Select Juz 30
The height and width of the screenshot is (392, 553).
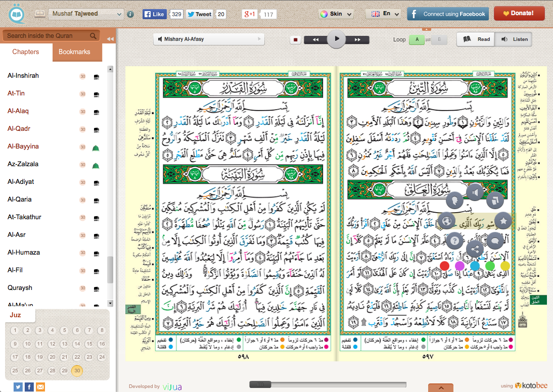(x=77, y=370)
